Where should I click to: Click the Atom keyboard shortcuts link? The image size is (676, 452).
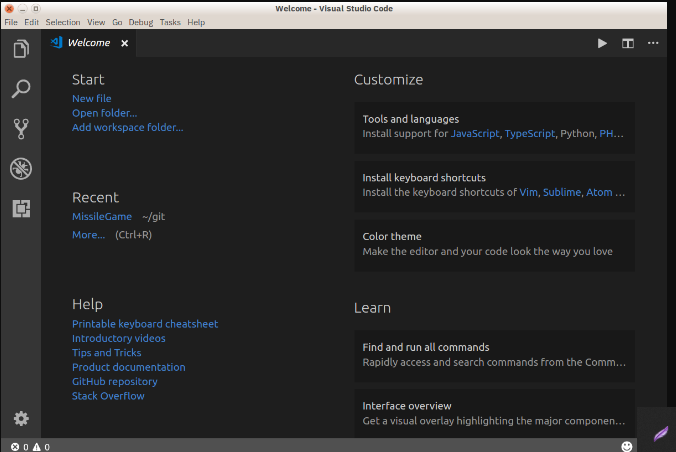[599, 192]
